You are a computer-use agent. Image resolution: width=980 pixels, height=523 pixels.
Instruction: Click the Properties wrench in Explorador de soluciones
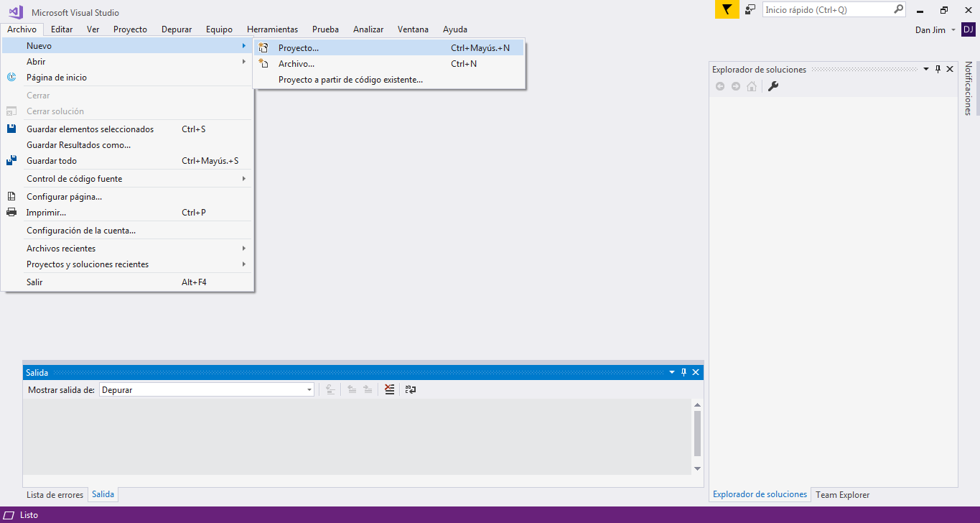773,86
